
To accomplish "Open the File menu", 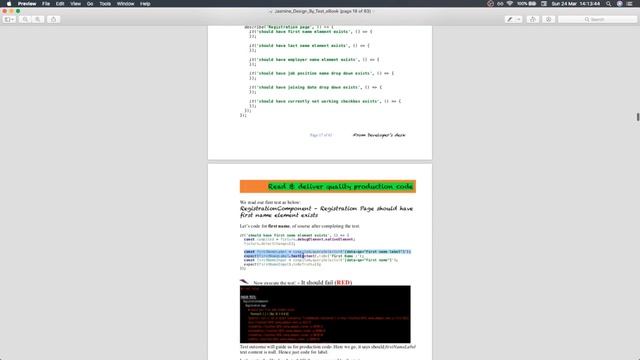I will point(46,4).
